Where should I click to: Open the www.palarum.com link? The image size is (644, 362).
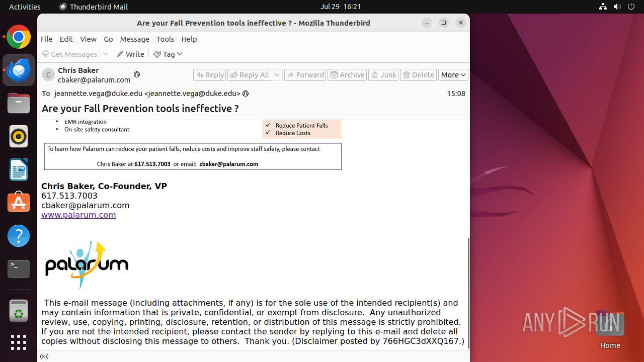(x=78, y=215)
